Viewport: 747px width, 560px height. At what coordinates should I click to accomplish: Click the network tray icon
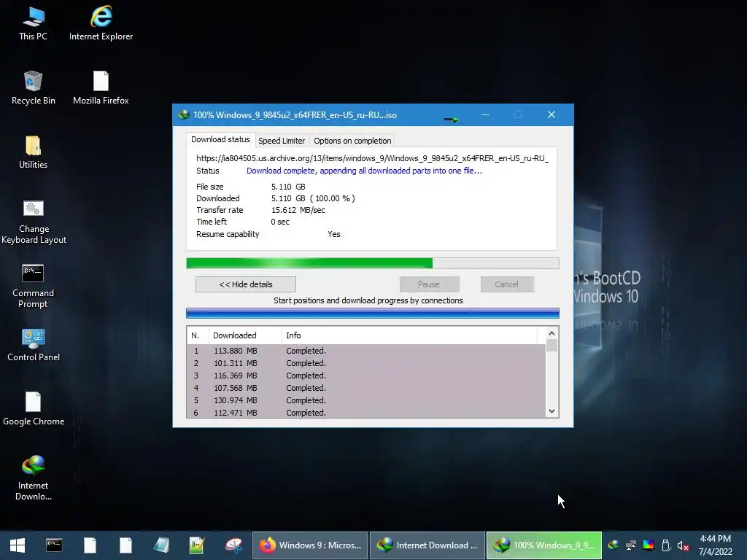[631, 545]
